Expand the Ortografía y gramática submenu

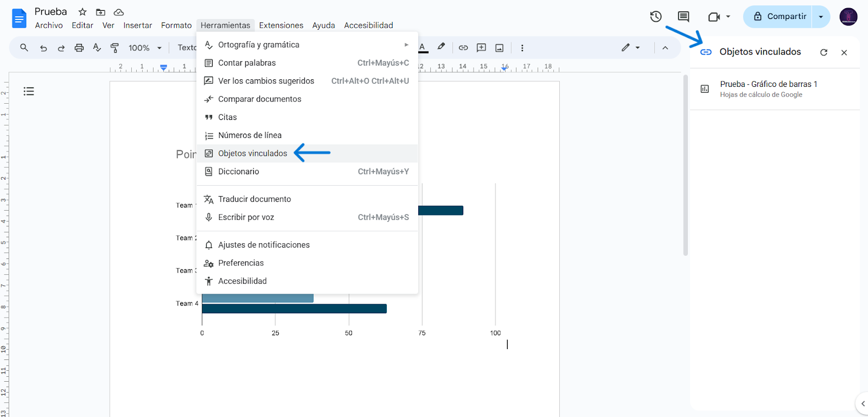(406, 45)
